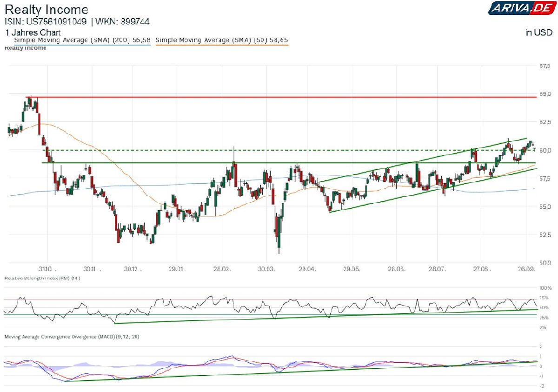Viewport: 558px width, 392px height.
Task: Click the 28.07. date label
Action: coord(437,269)
